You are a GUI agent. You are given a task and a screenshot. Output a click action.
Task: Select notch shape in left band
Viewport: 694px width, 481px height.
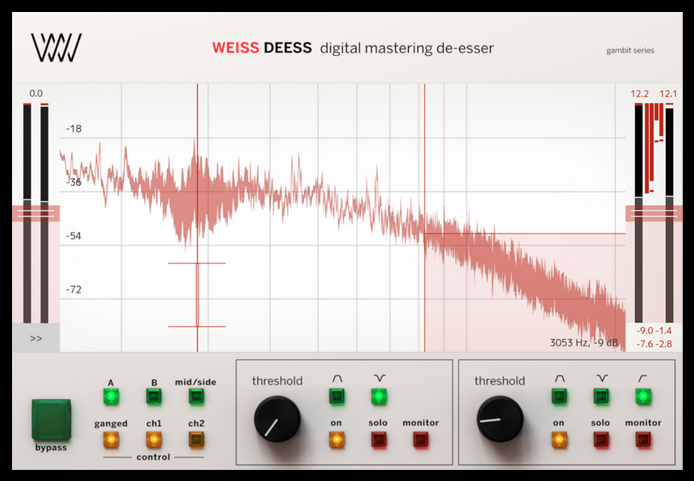tap(378, 397)
